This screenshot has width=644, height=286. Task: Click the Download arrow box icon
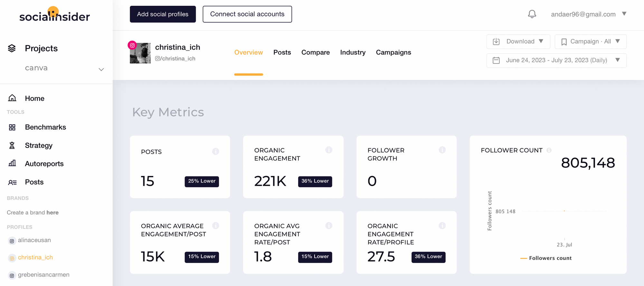496,42
